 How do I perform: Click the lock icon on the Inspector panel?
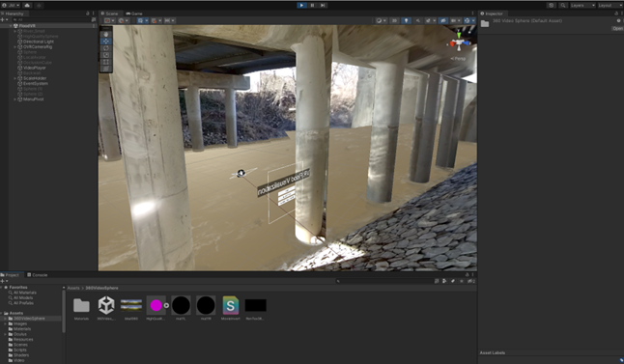(x=616, y=14)
